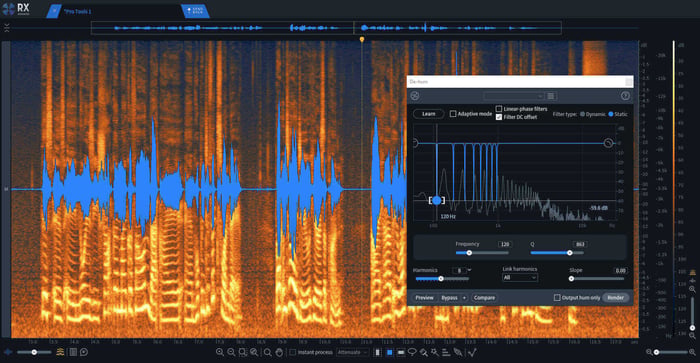Adjust the spectrogram/waveform opacity slider

pyautogui.click(x=34, y=352)
